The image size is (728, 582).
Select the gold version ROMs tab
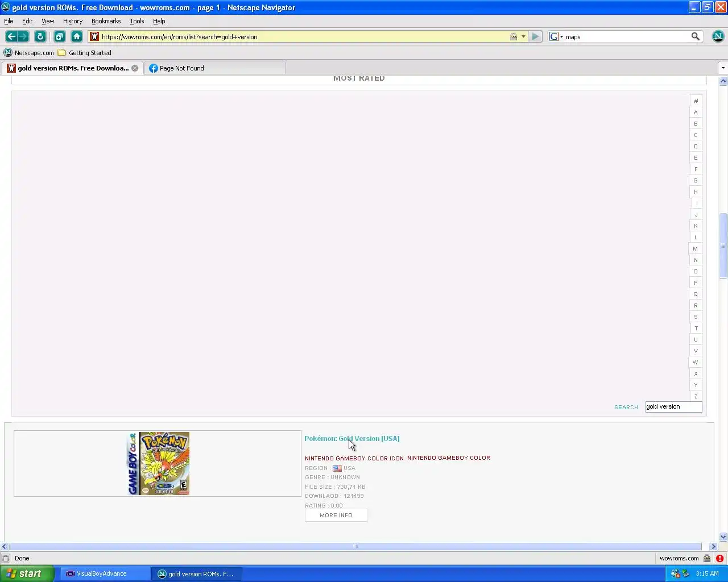point(73,68)
